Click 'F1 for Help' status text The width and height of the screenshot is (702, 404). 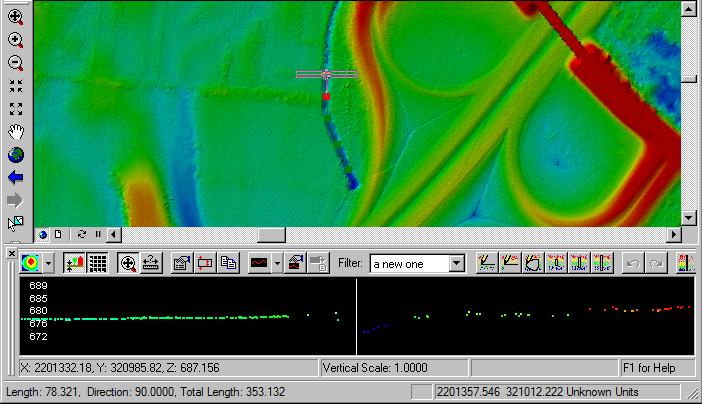coord(649,368)
